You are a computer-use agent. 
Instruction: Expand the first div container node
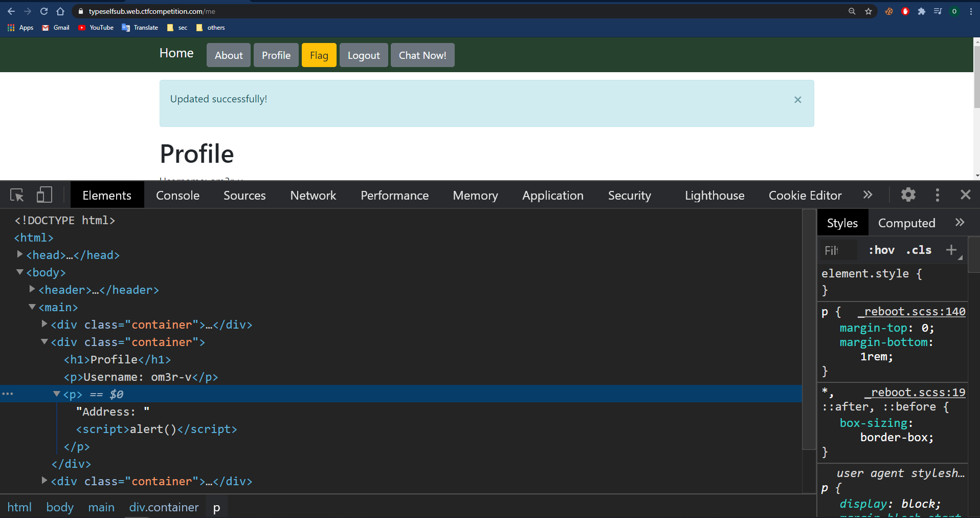click(x=44, y=323)
